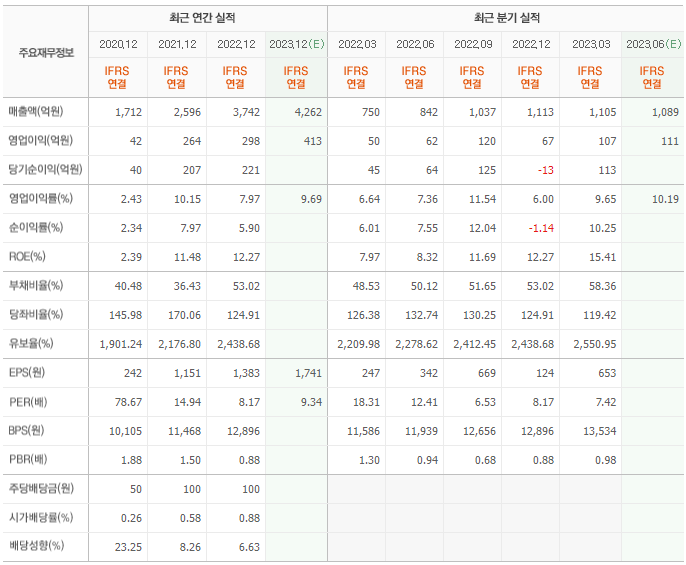Click the 2022.09 quarterly column header

pyautogui.click(x=473, y=44)
